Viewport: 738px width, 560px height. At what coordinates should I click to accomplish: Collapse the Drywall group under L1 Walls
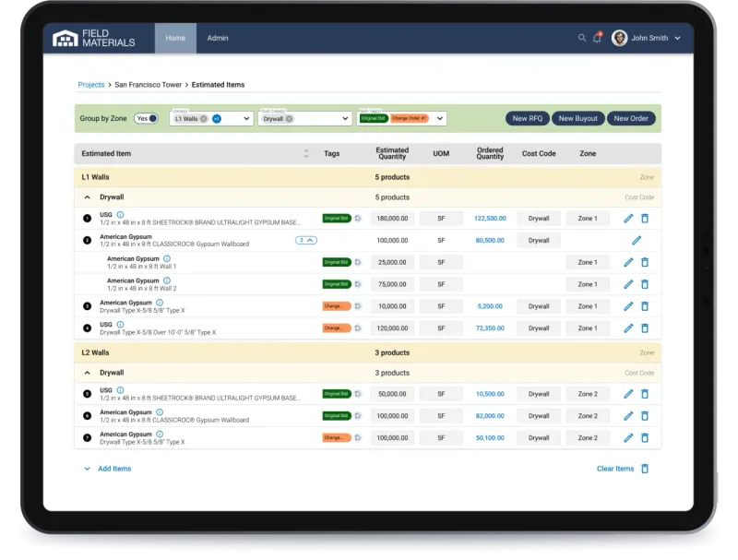(87, 197)
